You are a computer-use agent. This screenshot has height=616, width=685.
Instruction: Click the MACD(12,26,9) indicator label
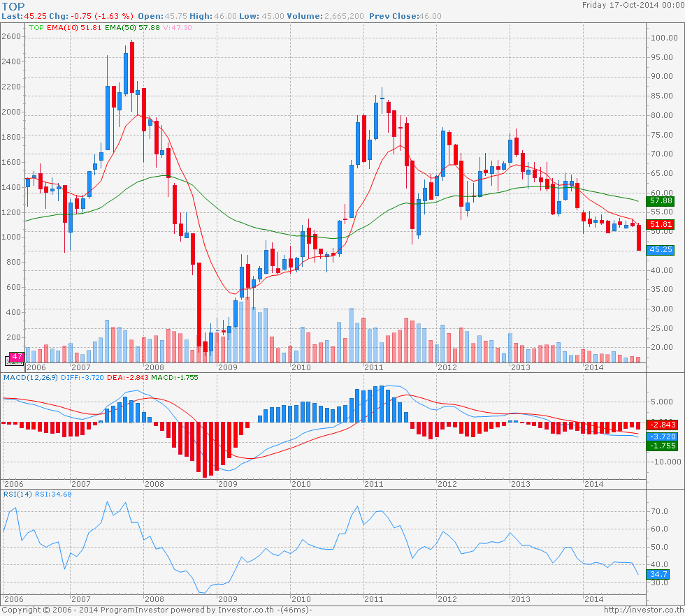click(x=31, y=378)
